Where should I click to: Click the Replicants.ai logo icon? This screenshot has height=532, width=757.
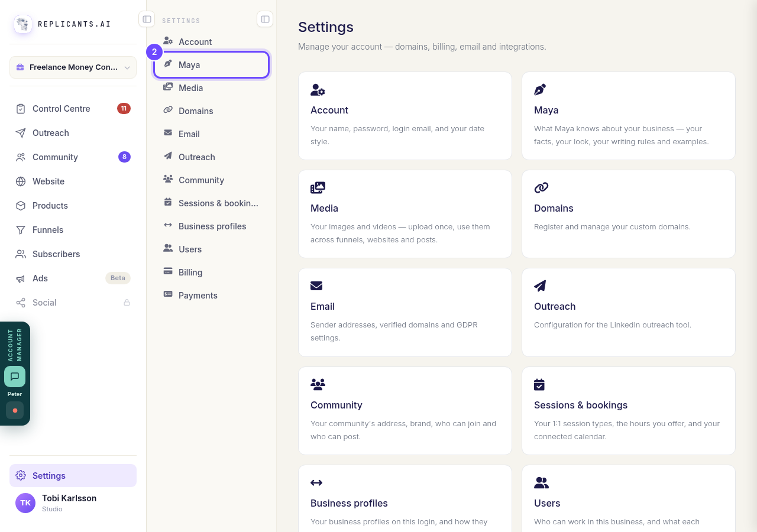click(23, 24)
